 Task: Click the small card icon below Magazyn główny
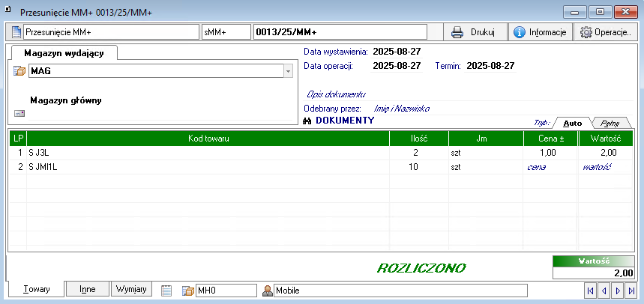pyautogui.click(x=20, y=113)
